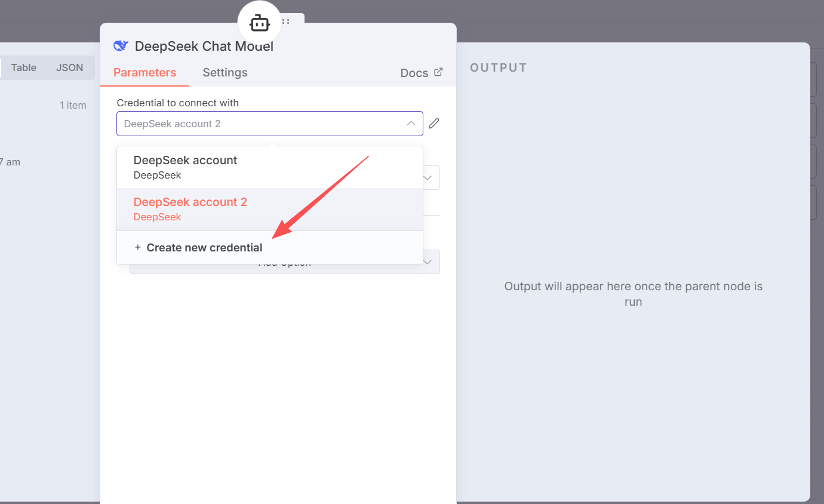This screenshot has width=824, height=504.
Task: Click the pencil edit credential icon
Action: tap(434, 124)
